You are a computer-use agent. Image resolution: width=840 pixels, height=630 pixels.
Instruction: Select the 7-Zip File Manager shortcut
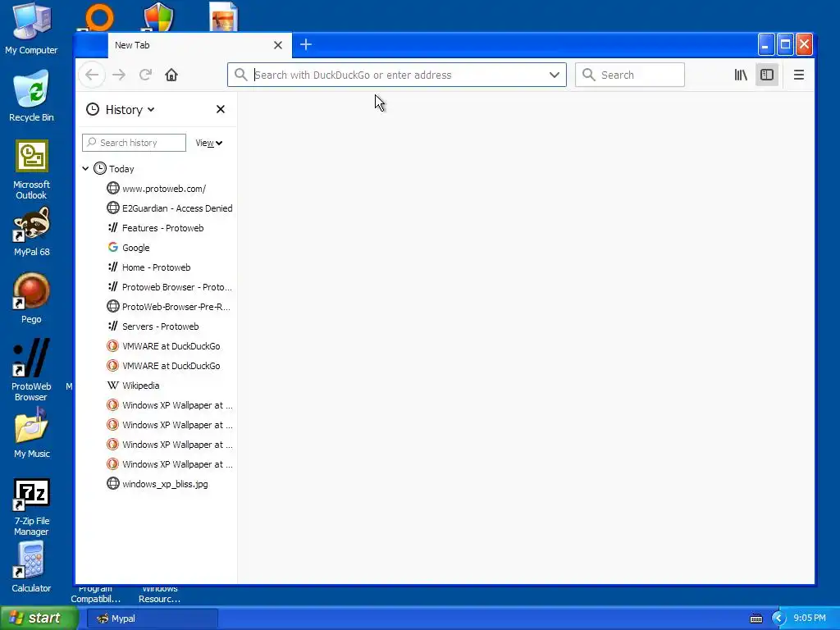tap(31, 507)
